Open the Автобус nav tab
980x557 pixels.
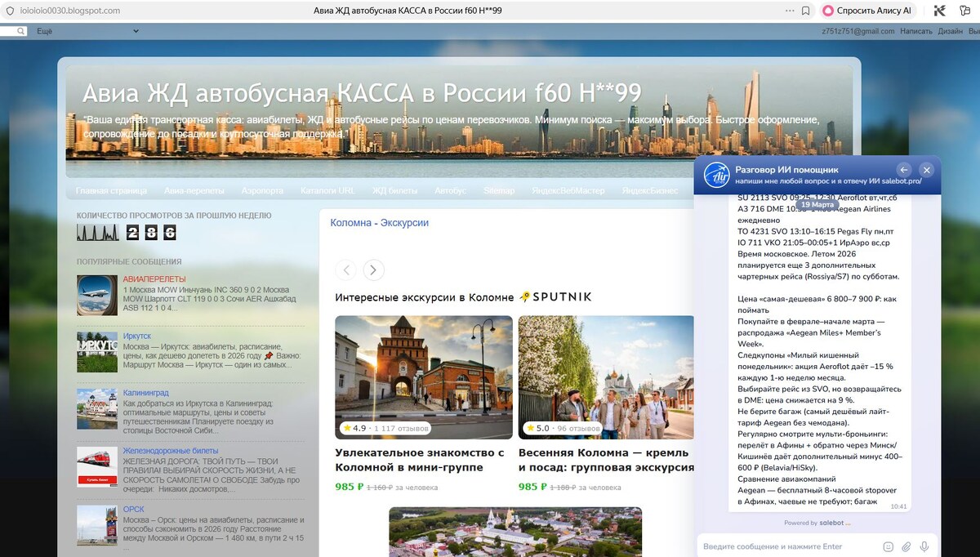pos(450,190)
